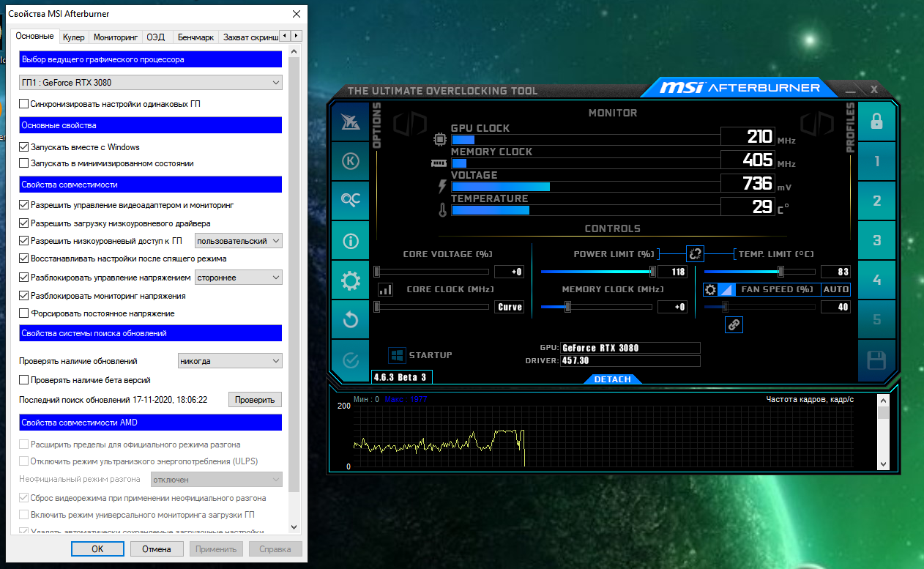Save profile with the floppy disk icon
The image size is (924, 569).
(876, 360)
